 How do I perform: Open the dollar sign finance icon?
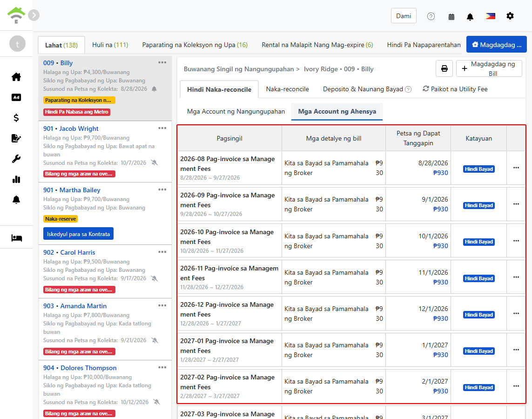[x=16, y=118]
